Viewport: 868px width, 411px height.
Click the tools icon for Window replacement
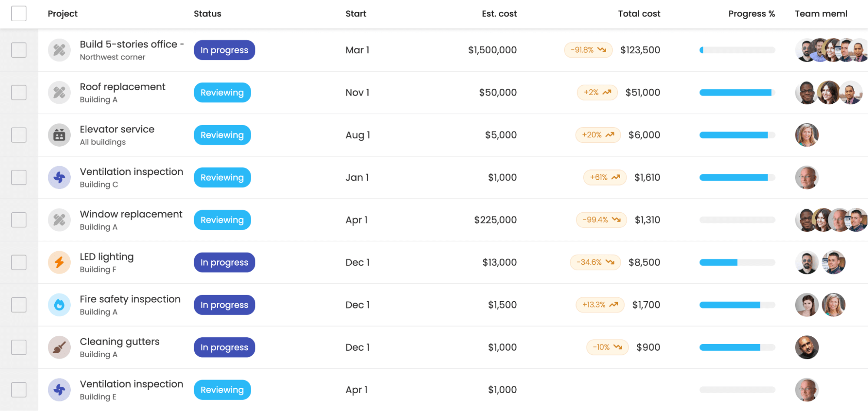59,220
